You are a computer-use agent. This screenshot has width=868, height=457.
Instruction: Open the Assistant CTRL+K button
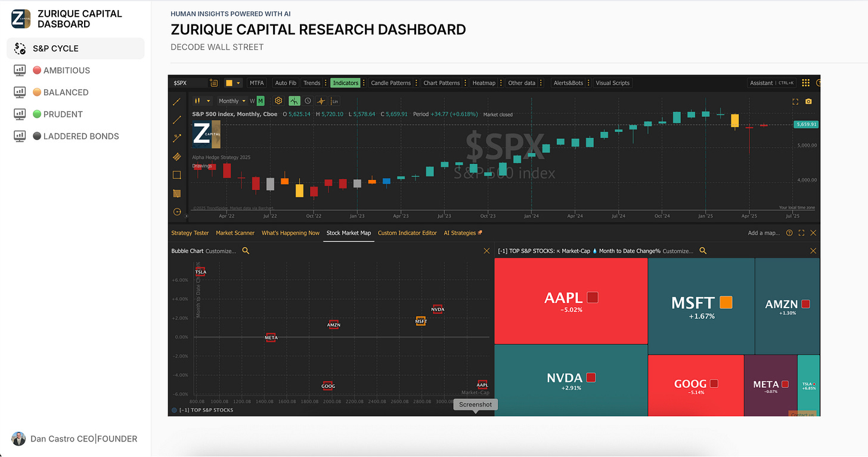point(771,83)
